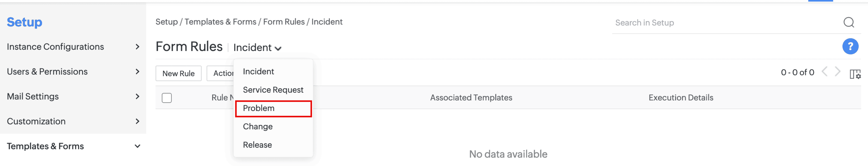Viewport: 868px width, 166px height.
Task: Select Change from the module list
Action: [x=258, y=127]
